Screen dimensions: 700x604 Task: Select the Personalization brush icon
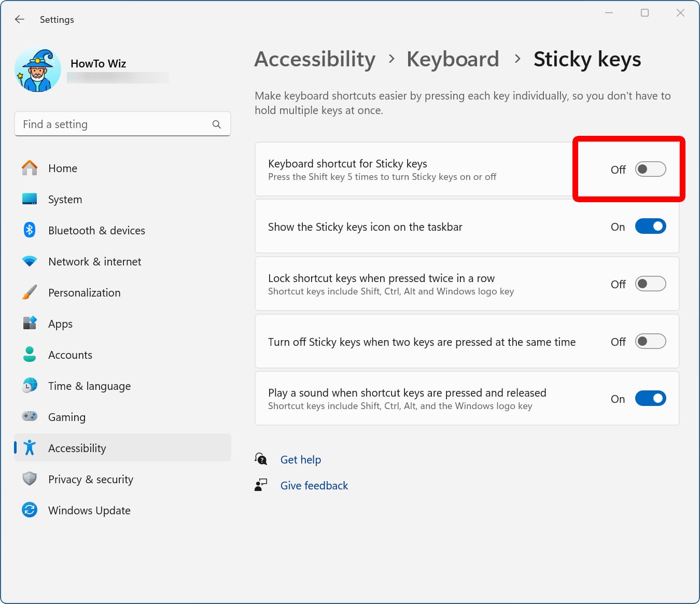(x=30, y=292)
